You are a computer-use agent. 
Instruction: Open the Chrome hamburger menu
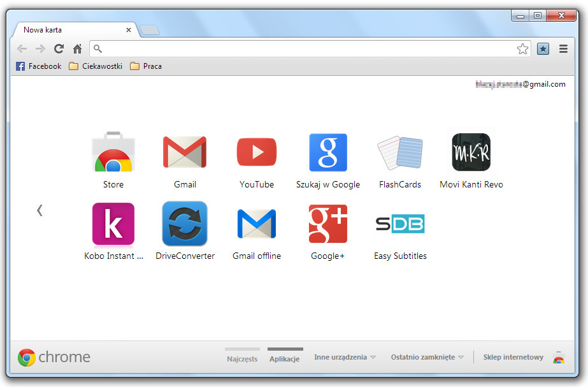pyautogui.click(x=563, y=49)
